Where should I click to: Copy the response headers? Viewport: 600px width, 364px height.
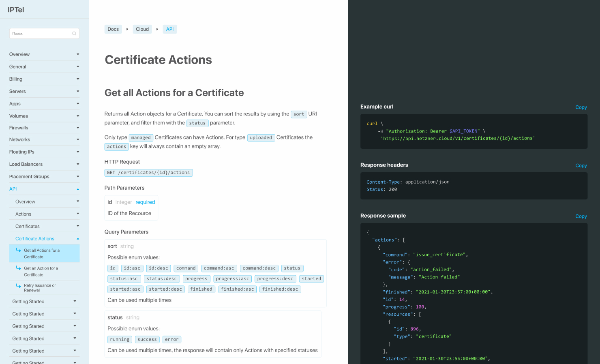click(581, 166)
